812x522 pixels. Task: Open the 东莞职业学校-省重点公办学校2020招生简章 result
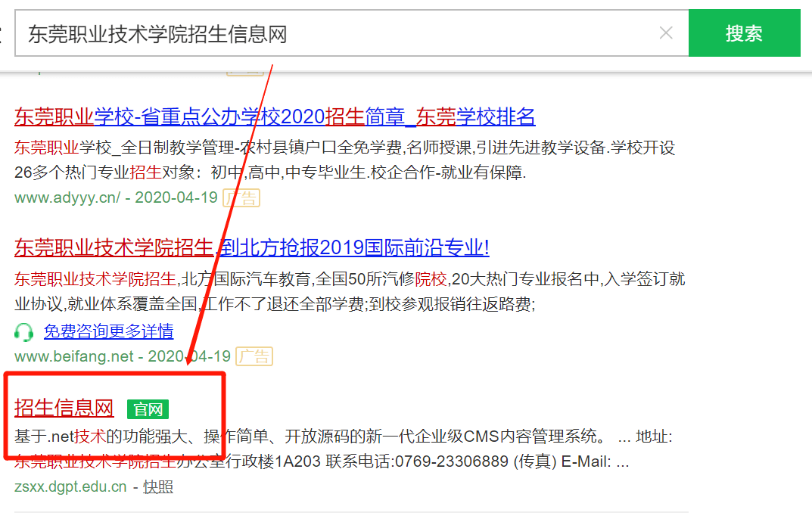[275, 117]
